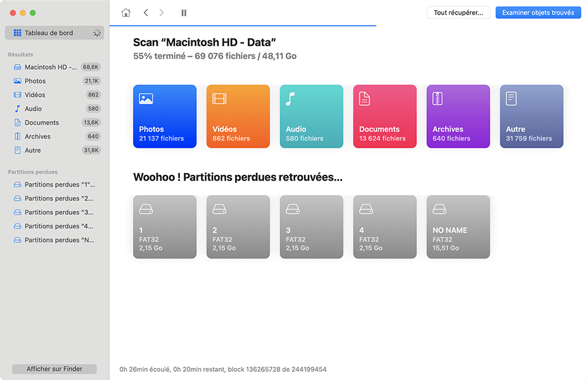This screenshot has height=380, width=588.
Task: Open Partitions perdues "1" in sidebar
Action: (x=54, y=185)
